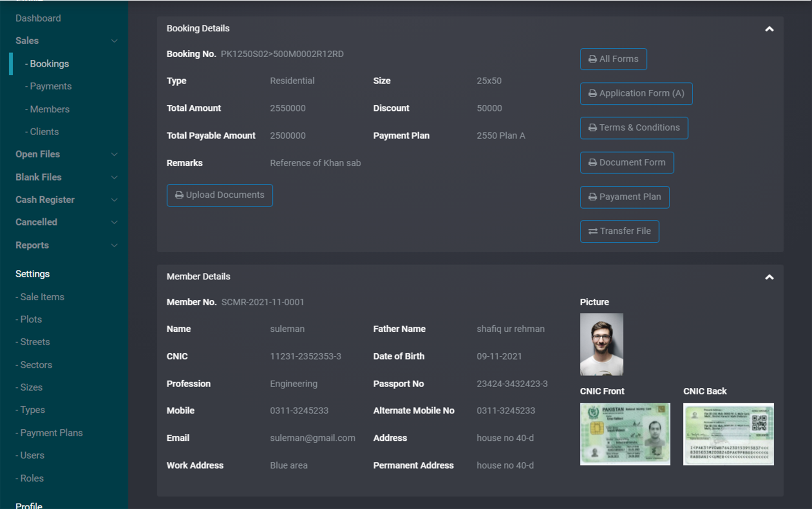Select the remarks 'Reference of Khan sab'
Viewport: 812px width, 509px height.
pos(315,163)
